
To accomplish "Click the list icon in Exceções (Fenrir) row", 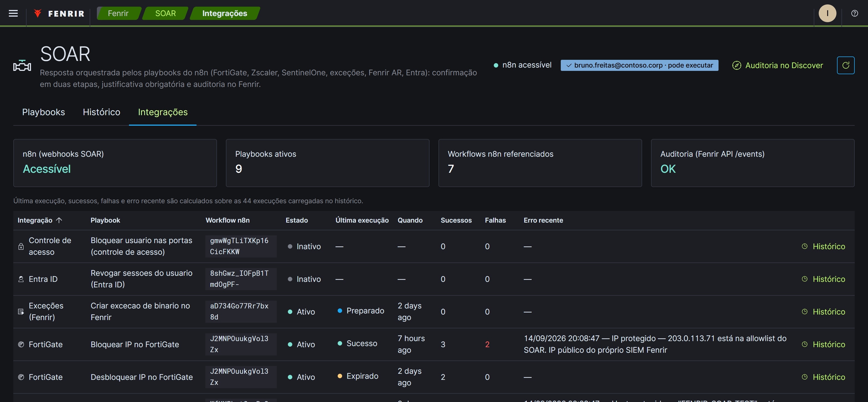I will [21, 312].
